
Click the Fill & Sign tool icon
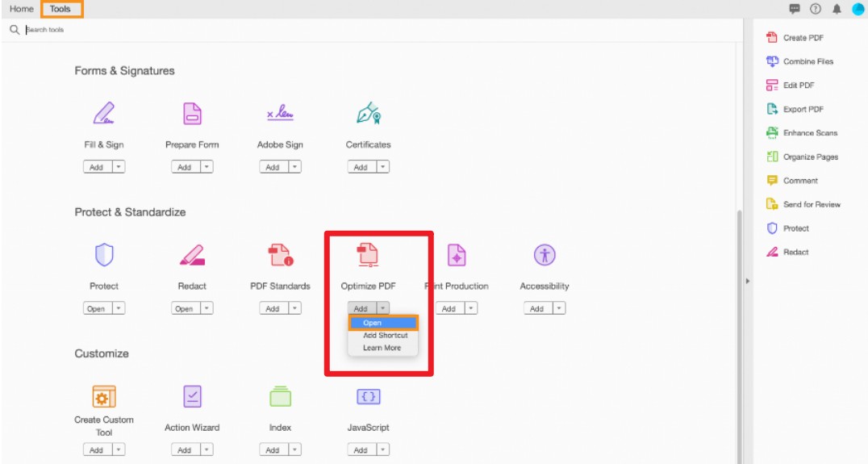(103, 114)
